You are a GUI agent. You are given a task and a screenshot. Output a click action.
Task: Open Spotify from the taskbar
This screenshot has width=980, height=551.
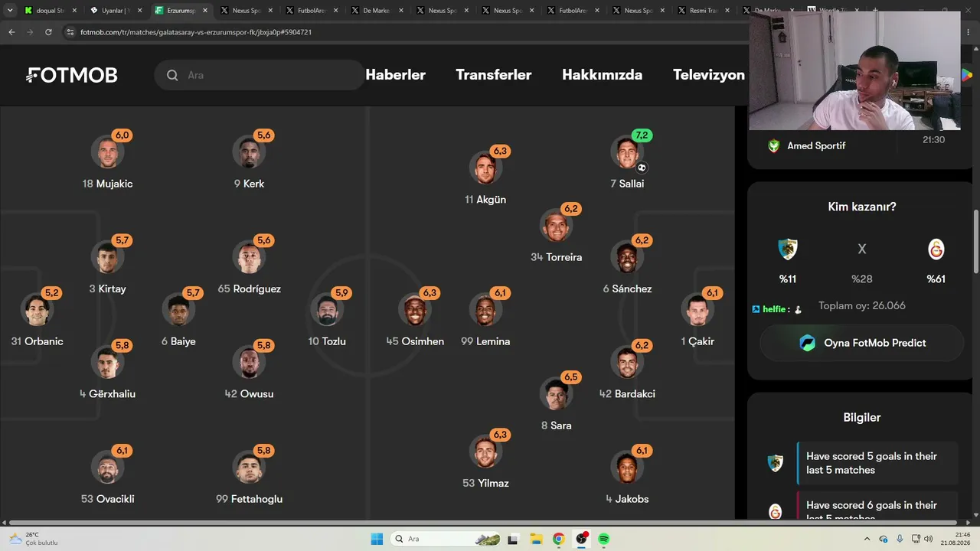click(x=603, y=540)
